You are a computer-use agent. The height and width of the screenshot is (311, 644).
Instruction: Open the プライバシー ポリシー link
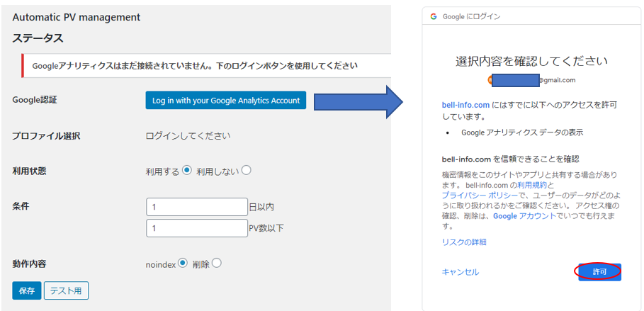[478, 194]
